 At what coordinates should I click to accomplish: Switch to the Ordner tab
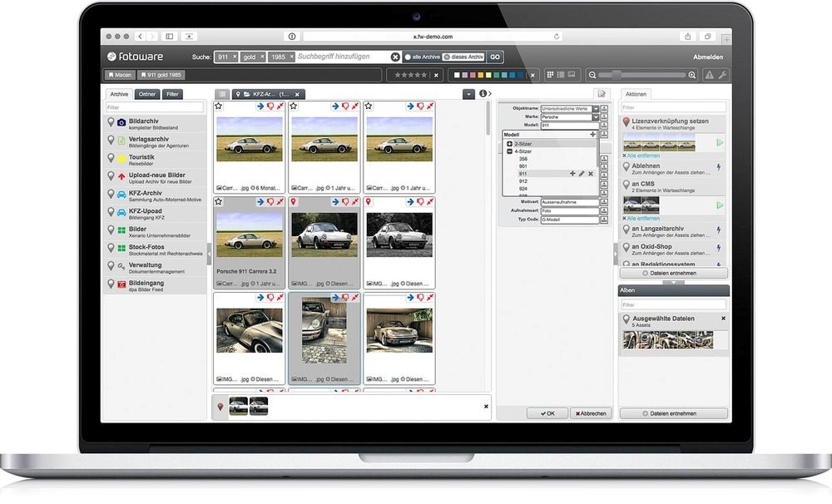pos(147,95)
